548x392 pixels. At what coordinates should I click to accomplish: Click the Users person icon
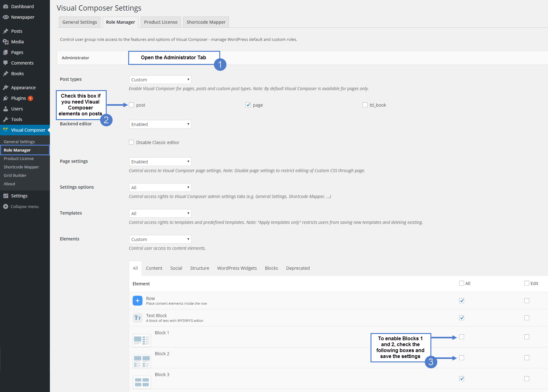pyautogui.click(x=6, y=109)
